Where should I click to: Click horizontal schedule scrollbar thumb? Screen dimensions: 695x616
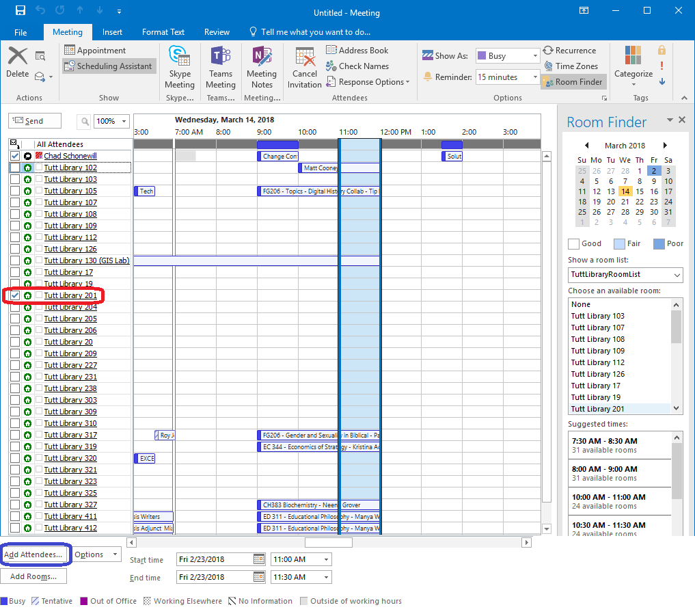pyautogui.click(x=329, y=542)
